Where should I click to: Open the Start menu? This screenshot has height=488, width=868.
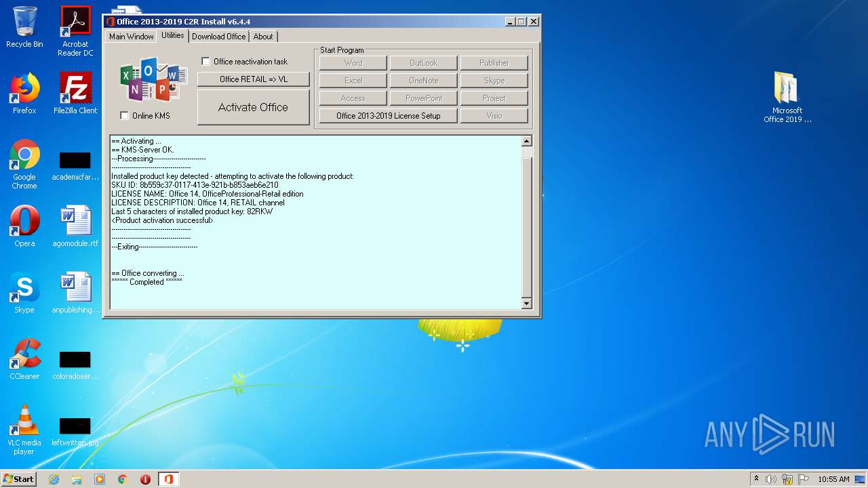click(18, 479)
